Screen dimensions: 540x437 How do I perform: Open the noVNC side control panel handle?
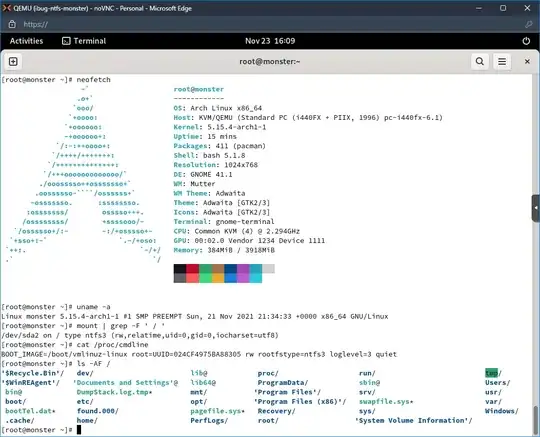point(536,208)
